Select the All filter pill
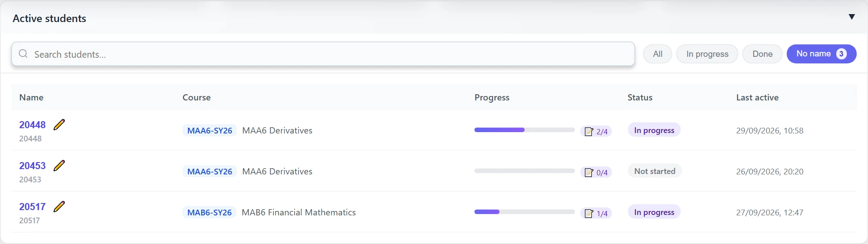The width and height of the screenshot is (868, 244). [x=658, y=54]
